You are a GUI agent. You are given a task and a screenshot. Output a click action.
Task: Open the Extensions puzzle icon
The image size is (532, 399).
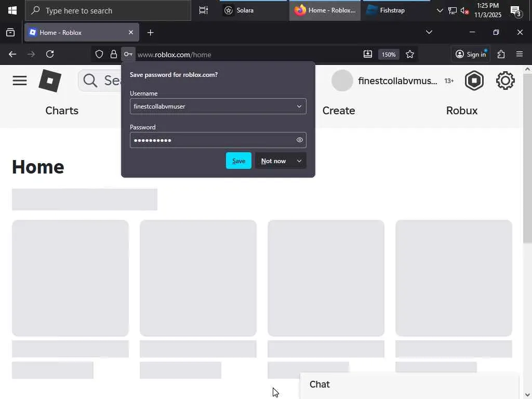[501, 54]
